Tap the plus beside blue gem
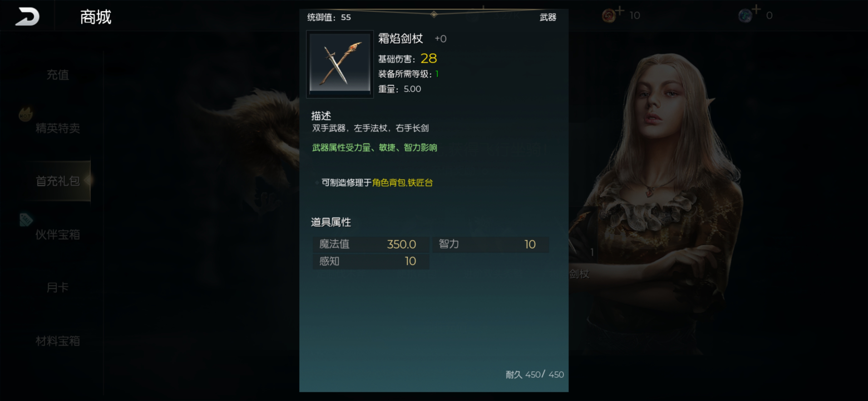The width and height of the screenshot is (868, 401). pyautogui.click(x=756, y=9)
